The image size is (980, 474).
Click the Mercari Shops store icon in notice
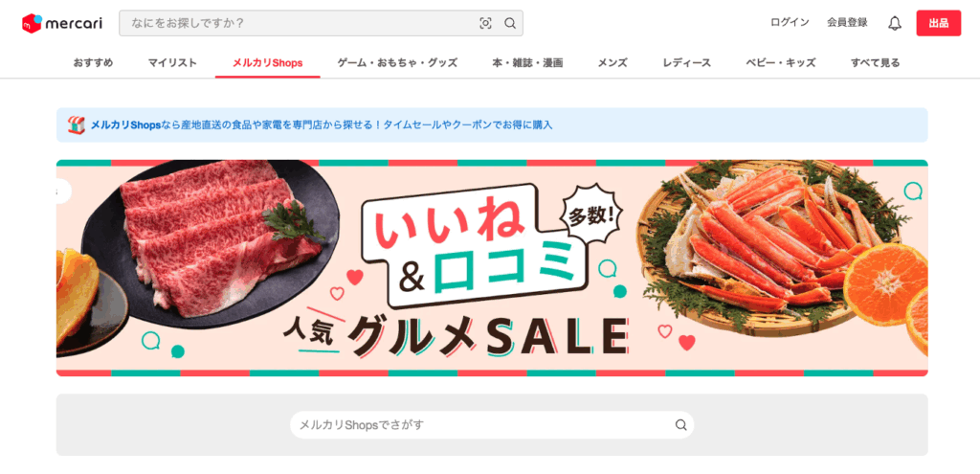pyautogui.click(x=77, y=124)
